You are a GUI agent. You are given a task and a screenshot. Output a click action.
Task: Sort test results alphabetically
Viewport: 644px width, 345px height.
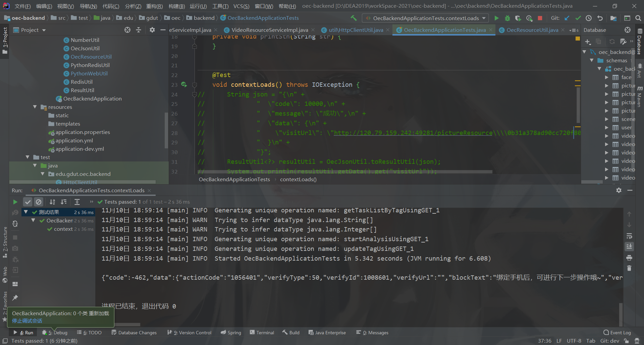click(52, 202)
